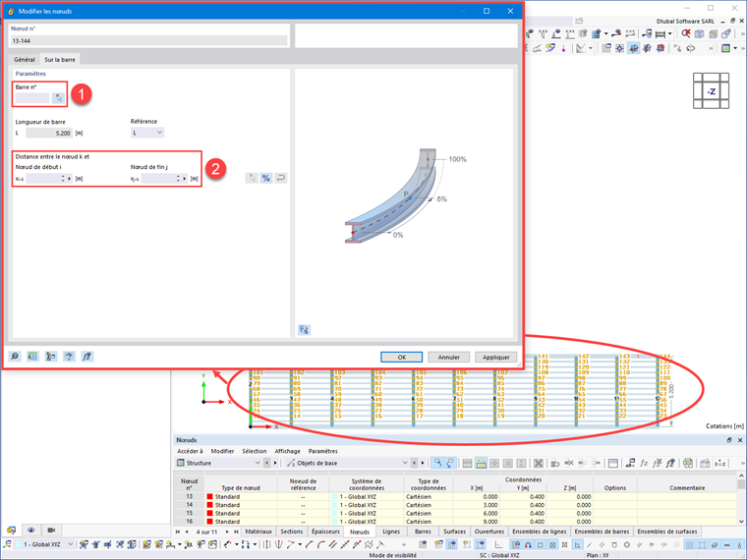Click the camera views tab in navigator bottom
747x560 pixels.
pos(51,530)
